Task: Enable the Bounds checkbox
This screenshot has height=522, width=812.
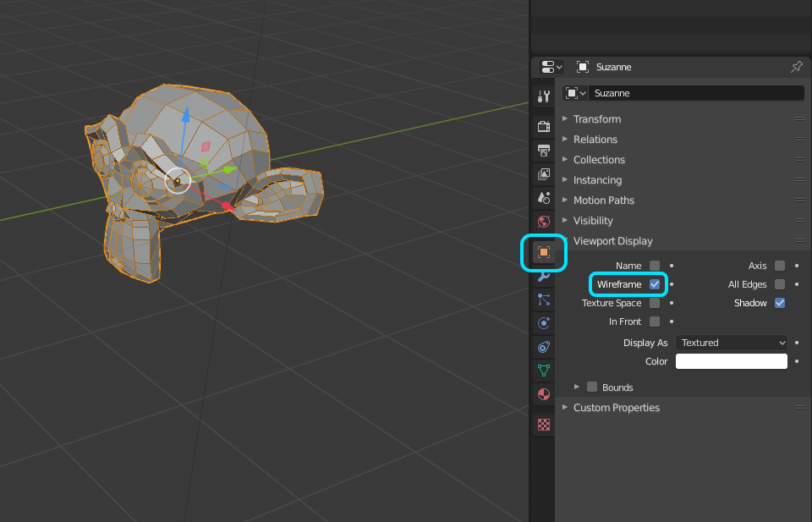Action: [x=592, y=387]
